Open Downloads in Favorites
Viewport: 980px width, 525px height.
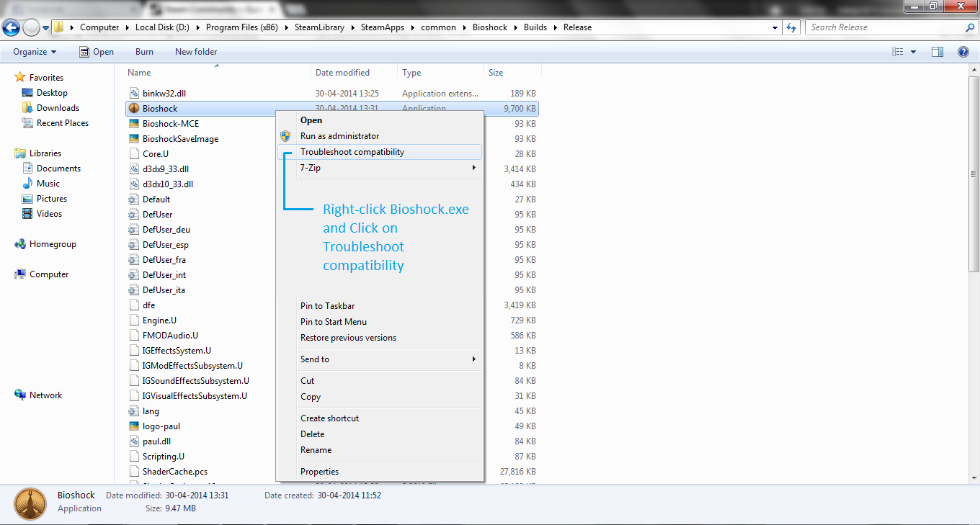point(58,108)
